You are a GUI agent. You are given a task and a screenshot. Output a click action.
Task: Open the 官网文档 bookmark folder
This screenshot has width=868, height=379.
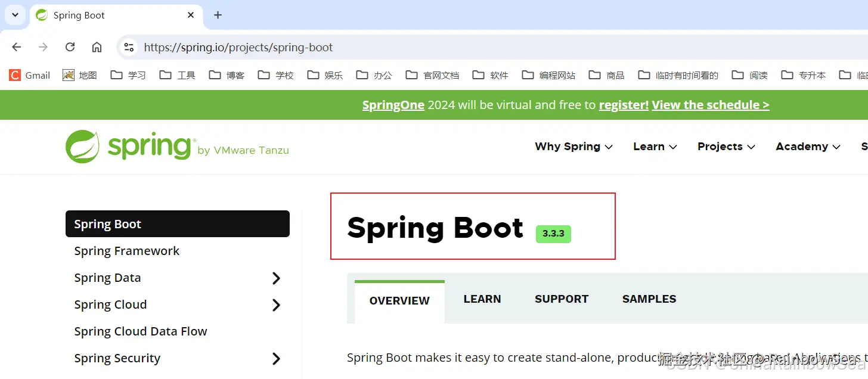pos(432,75)
